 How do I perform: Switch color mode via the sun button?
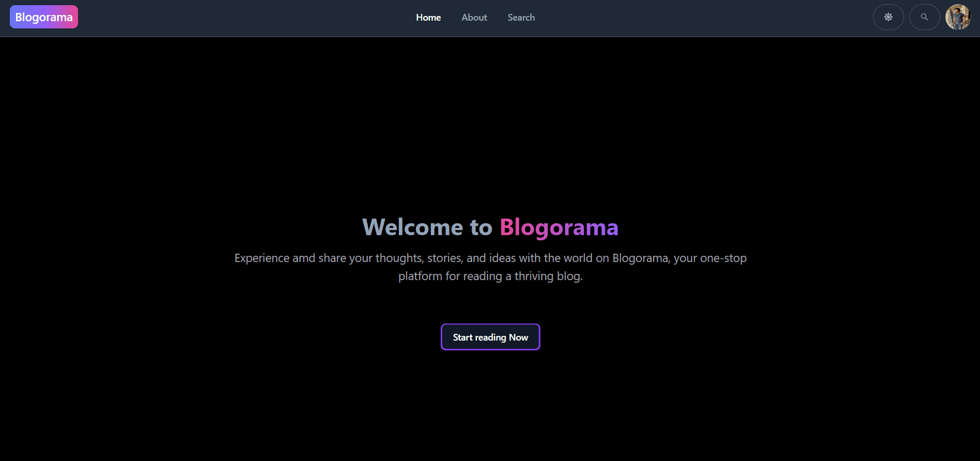click(x=888, y=17)
